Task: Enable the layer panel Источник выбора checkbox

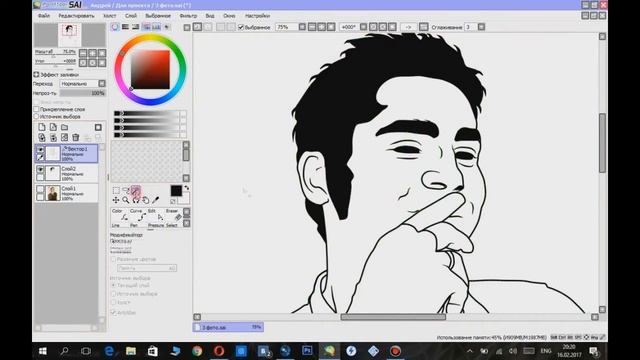Action: 36,116
